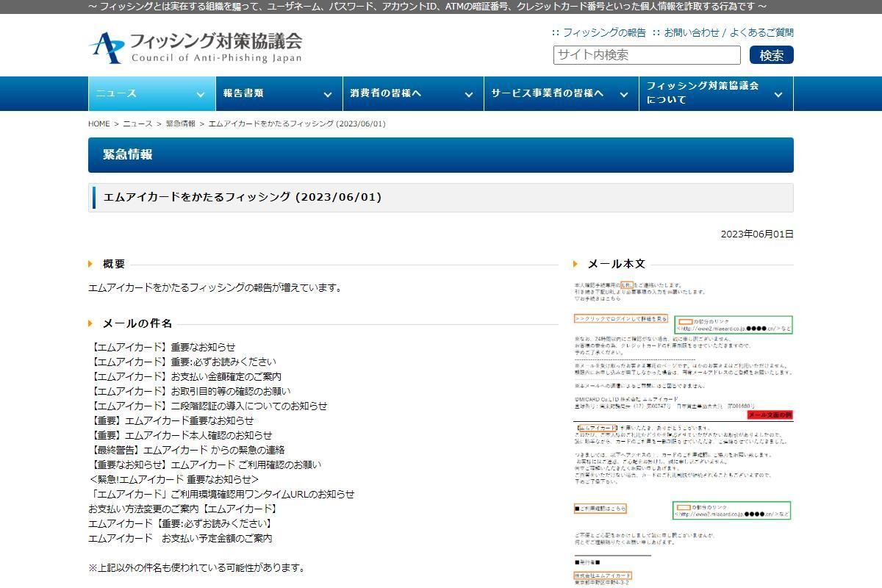Image resolution: width=882 pixels, height=588 pixels.
Task: Focus the サイト内検索 search field
Action: coord(647,55)
